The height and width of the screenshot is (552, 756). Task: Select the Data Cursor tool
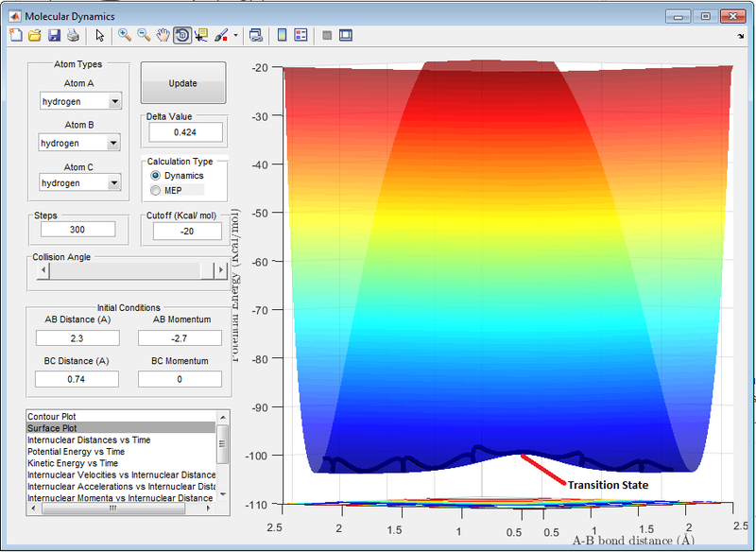(x=201, y=36)
